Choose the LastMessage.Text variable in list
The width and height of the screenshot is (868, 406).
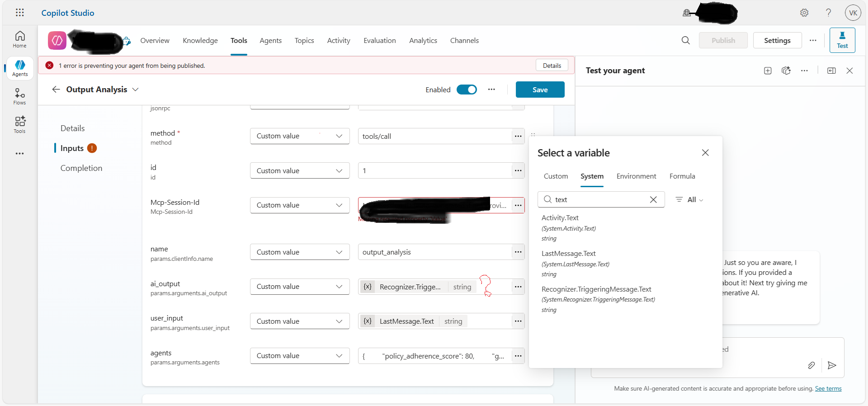click(576, 264)
